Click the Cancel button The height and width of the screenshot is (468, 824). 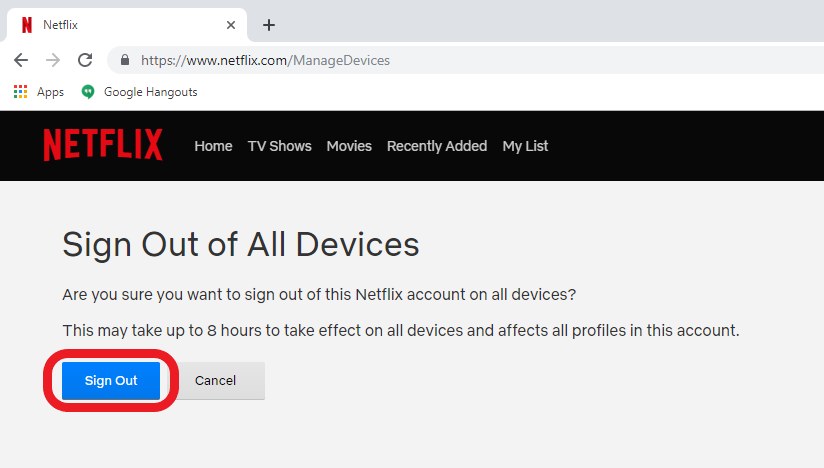tap(215, 380)
